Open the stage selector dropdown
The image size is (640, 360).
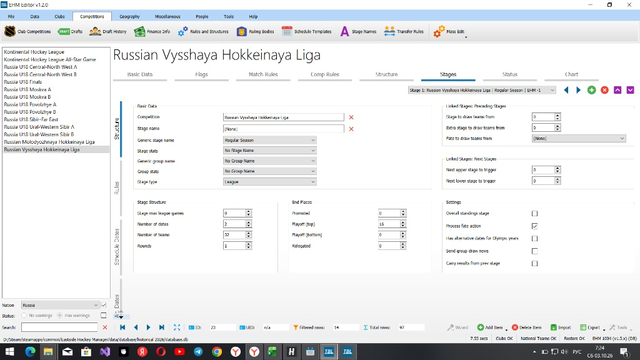pyautogui.click(x=482, y=90)
